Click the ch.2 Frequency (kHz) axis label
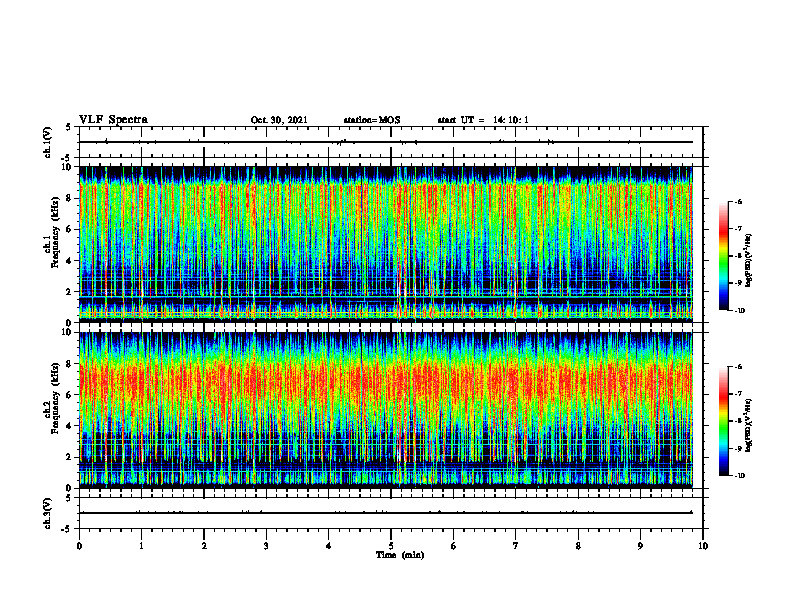Image resolution: width=792 pixels, height=612 pixels. pos(52,398)
